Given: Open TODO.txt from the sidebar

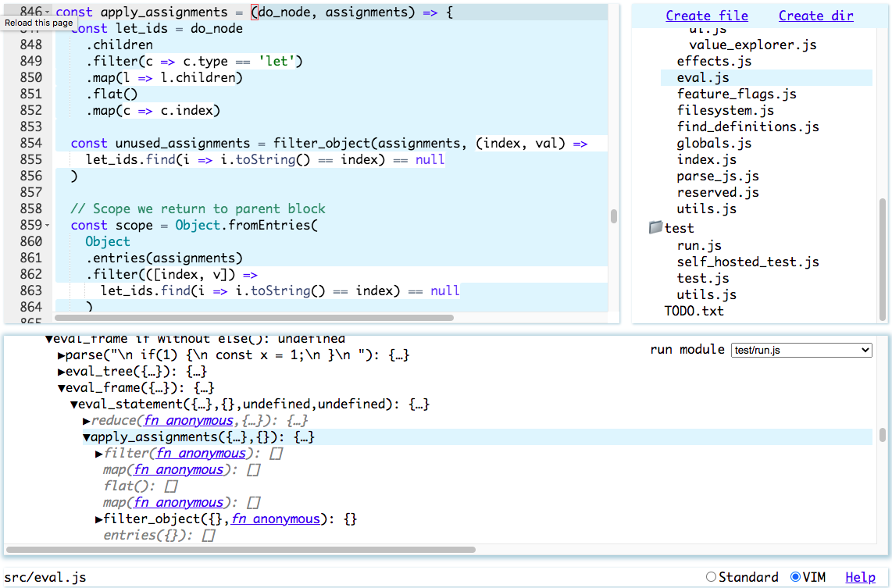Looking at the screenshot, I should pyautogui.click(x=693, y=310).
